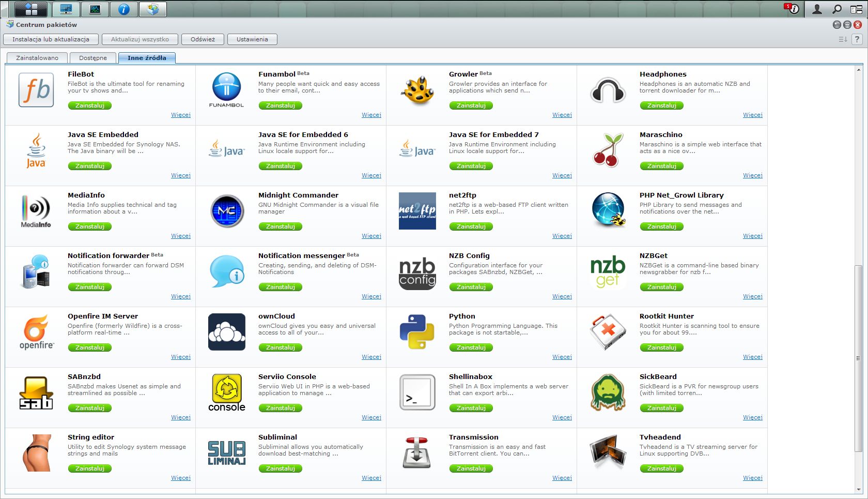Click the MediaInfo package icon

pyautogui.click(x=36, y=211)
